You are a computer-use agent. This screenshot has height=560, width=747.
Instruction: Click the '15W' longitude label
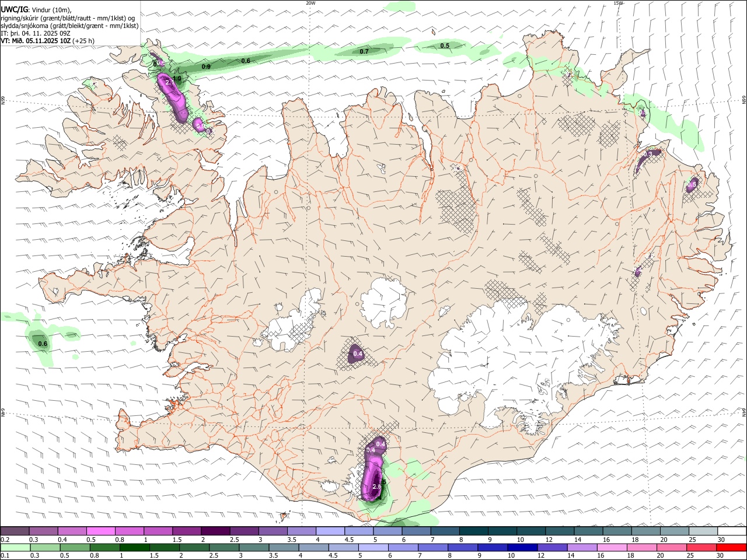pyautogui.click(x=617, y=3)
